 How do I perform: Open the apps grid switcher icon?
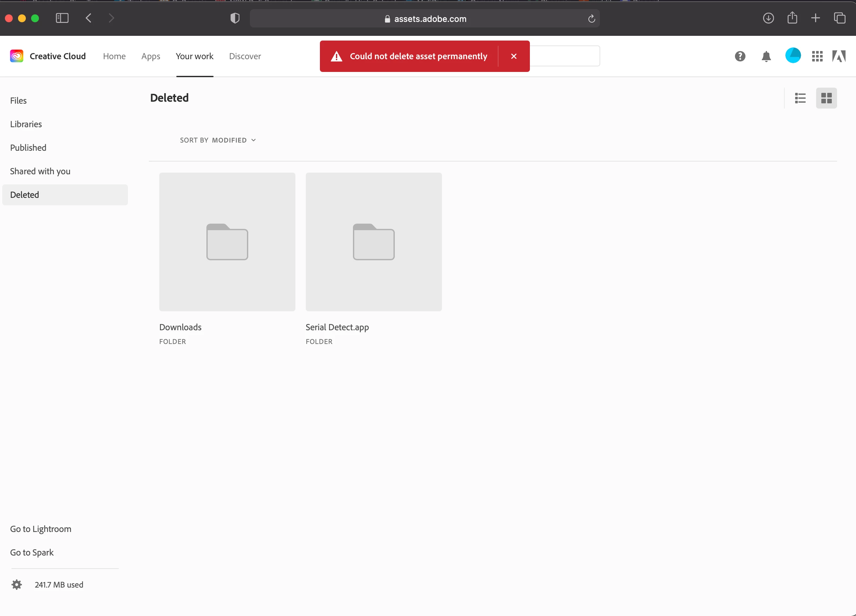point(817,56)
